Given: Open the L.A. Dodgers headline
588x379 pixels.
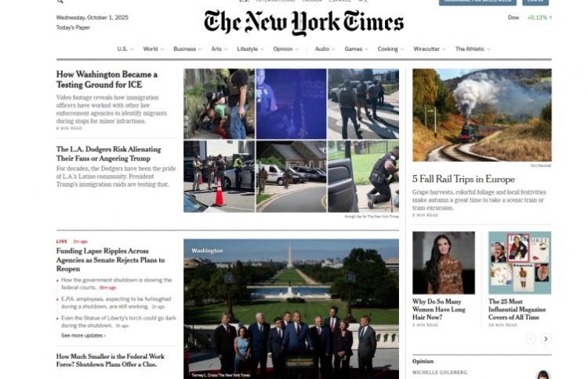Looking at the screenshot, I should click(109, 154).
